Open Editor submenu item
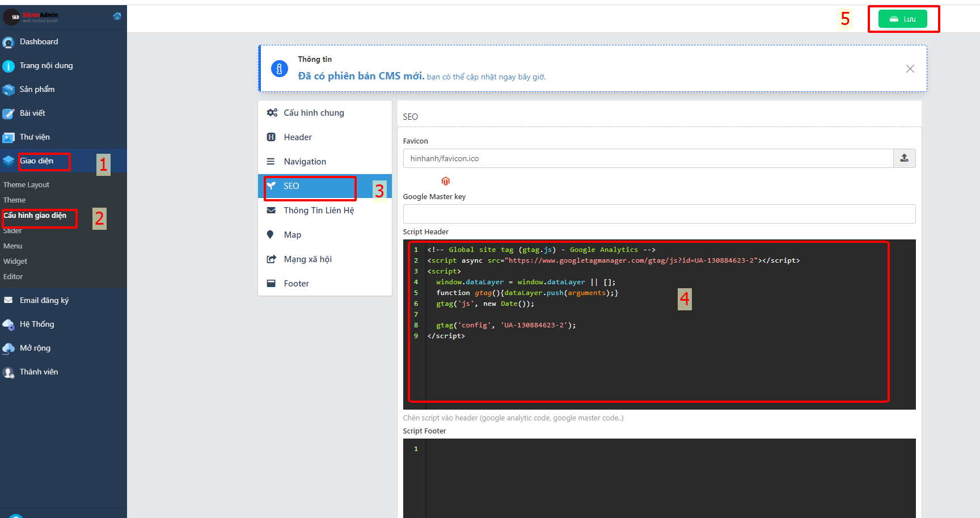 (13, 277)
